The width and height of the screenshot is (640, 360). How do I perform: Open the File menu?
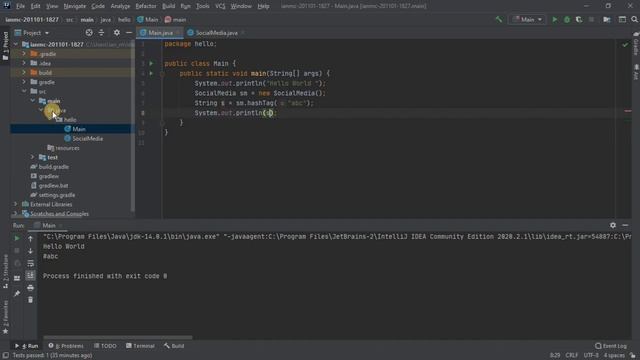tap(20, 6)
